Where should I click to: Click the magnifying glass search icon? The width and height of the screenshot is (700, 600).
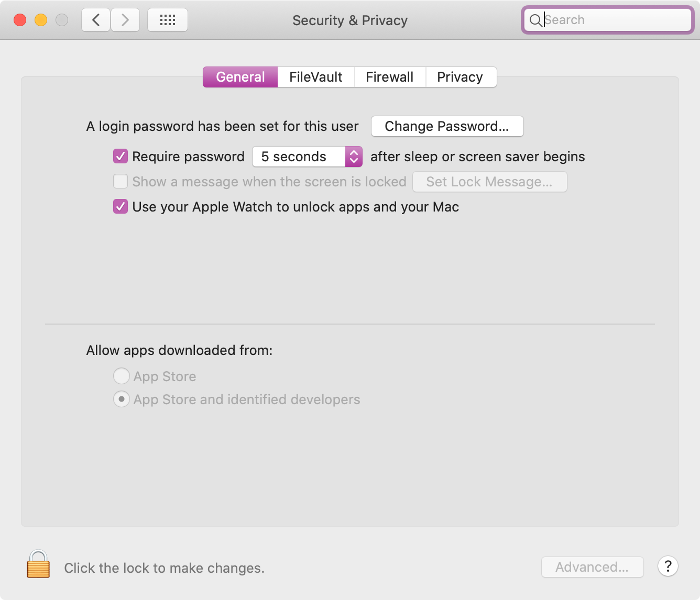click(535, 20)
